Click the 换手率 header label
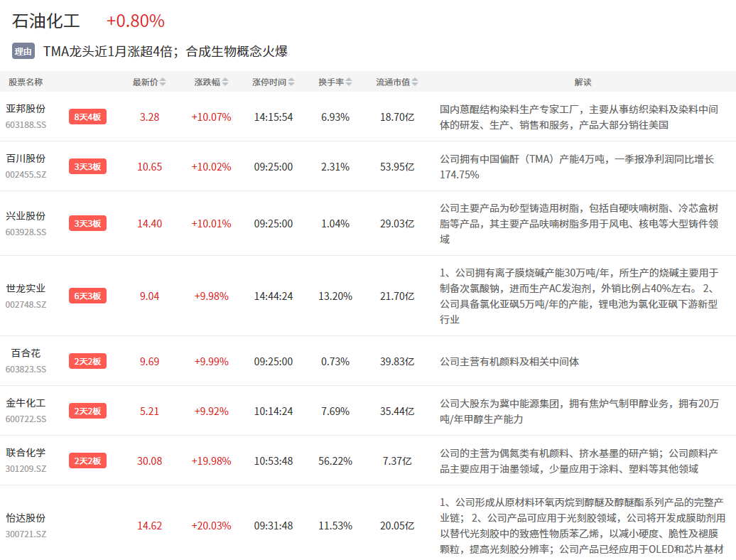This screenshot has height=560, width=736. tap(331, 82)
